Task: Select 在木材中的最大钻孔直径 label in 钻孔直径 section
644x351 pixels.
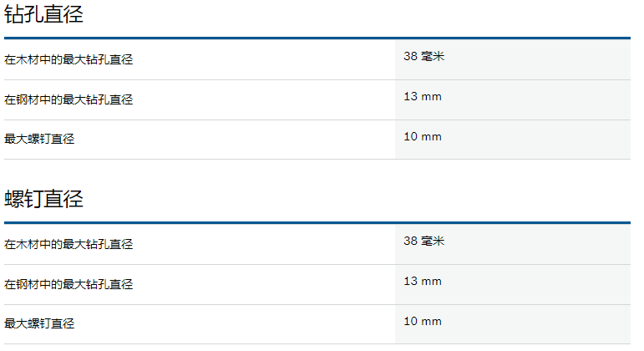Action: 68,59
